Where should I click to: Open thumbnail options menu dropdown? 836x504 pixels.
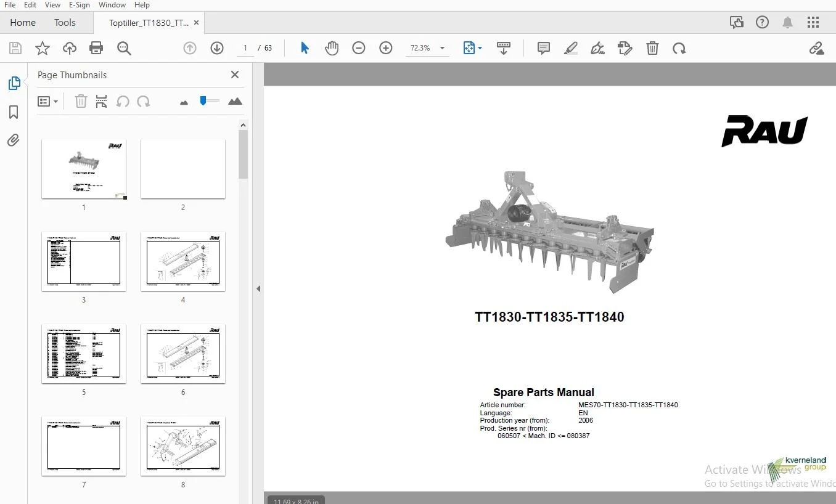pyautogui.click(x=47, y=101)
